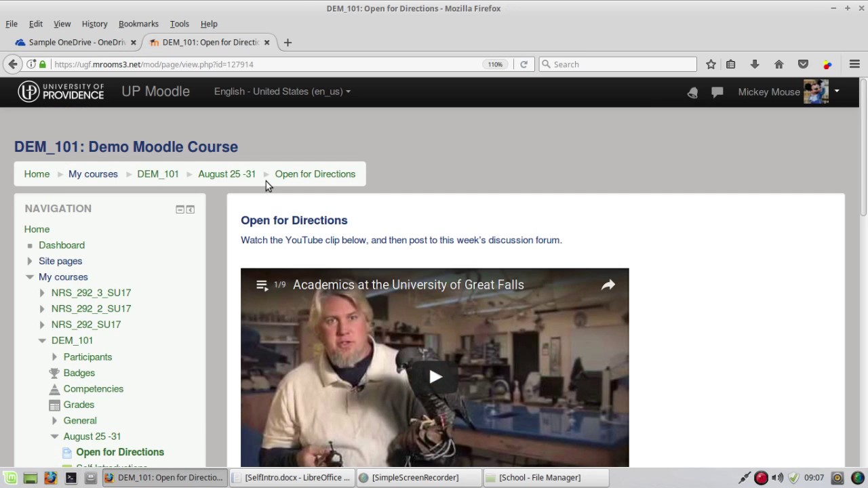Open the Linux Mint start menu
Viewport: 868px width, 488px height.
[11, 478]
